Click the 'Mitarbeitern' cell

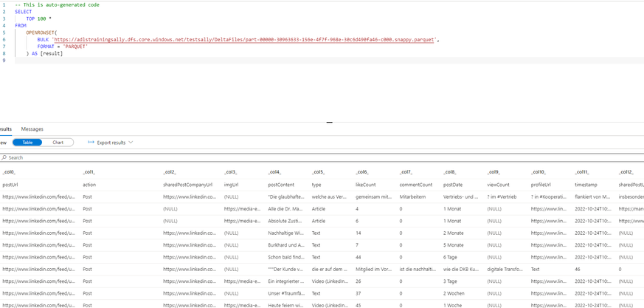(412, 197)
